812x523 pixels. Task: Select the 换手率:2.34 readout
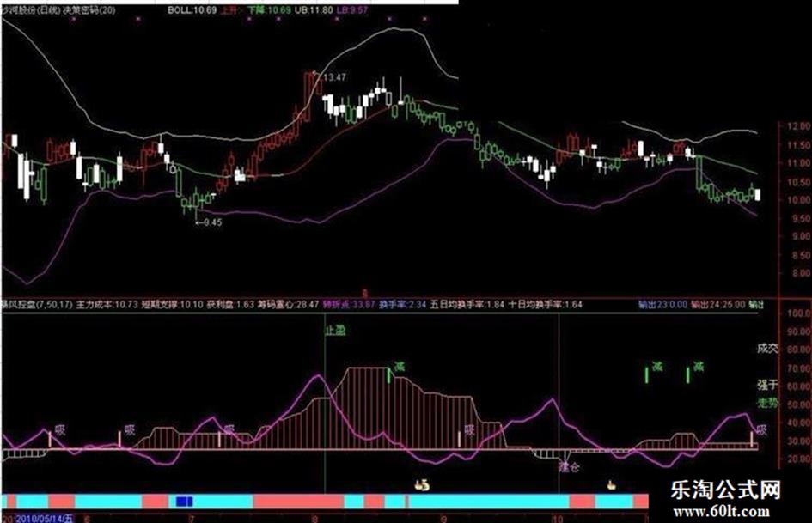tap(402, 305)
